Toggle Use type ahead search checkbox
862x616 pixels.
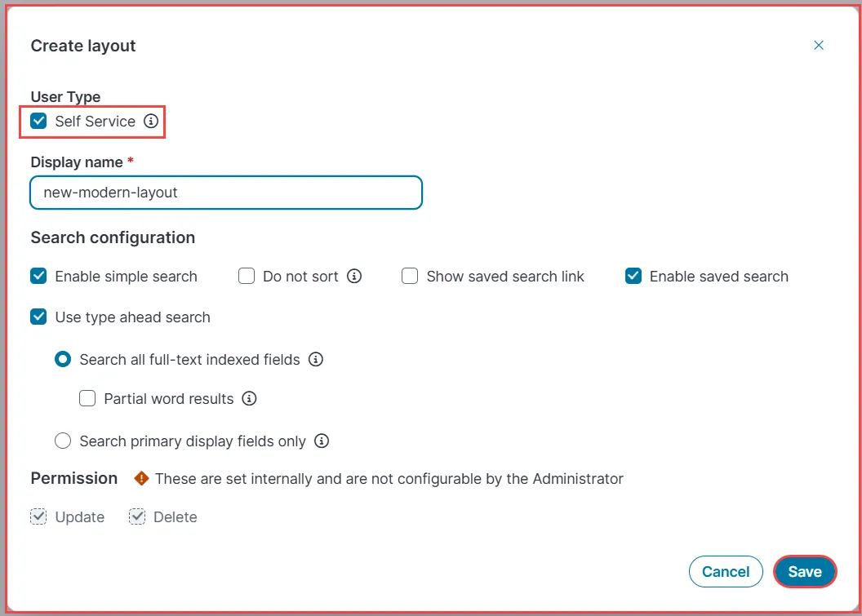[x=38, y=317]
